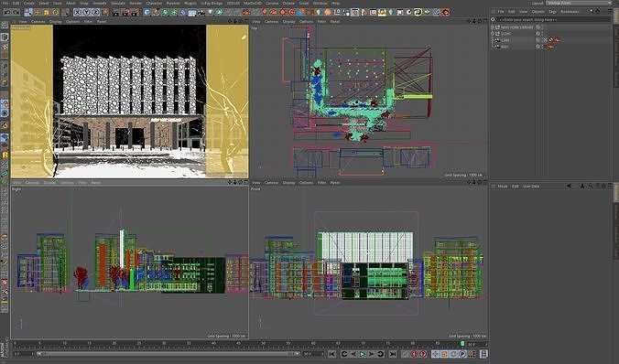Click the red round icon ending toolbar
The height and width of the screenshot is (364, 619).
point(445,12)
